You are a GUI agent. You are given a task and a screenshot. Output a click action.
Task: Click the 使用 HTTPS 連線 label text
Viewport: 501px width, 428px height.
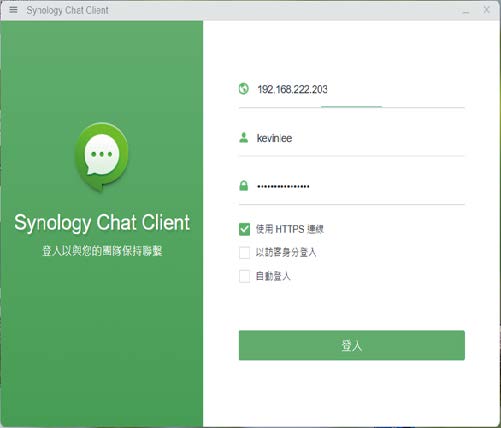pos(289,229)
